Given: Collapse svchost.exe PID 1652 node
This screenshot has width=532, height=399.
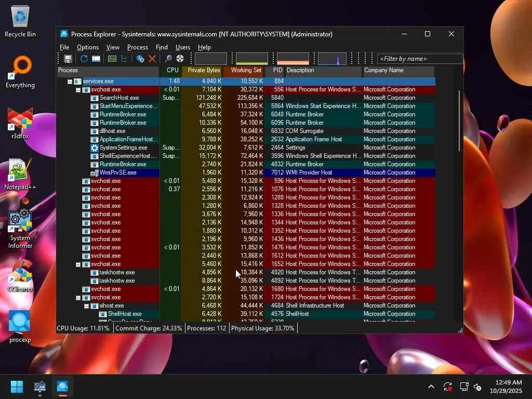Looking at the screenshot, I should (x=78, y=264).
